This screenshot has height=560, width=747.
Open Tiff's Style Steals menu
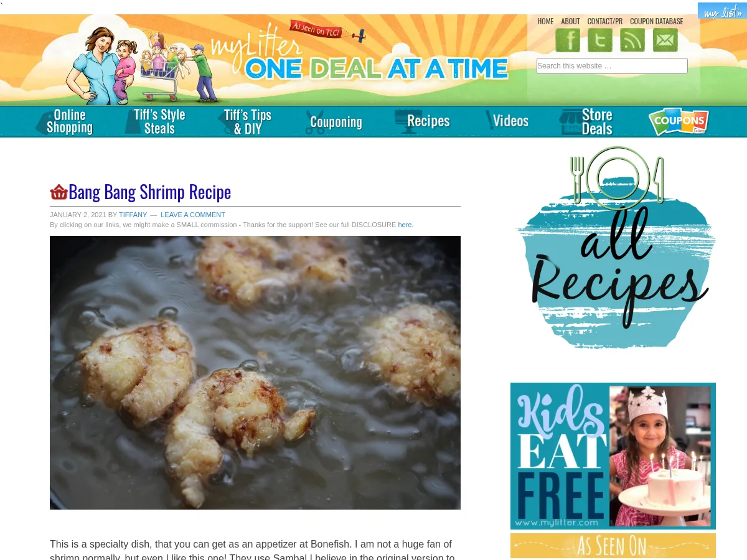pos(156,121)
